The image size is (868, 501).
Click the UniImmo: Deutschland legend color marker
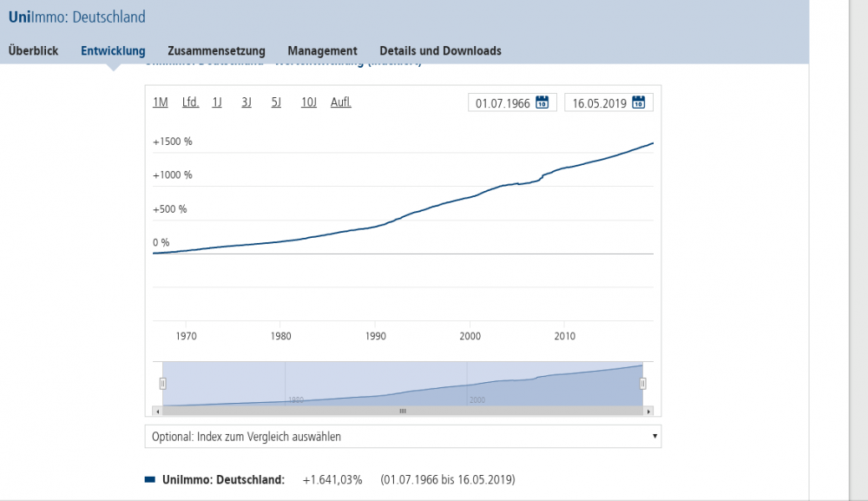coord(150,479)
